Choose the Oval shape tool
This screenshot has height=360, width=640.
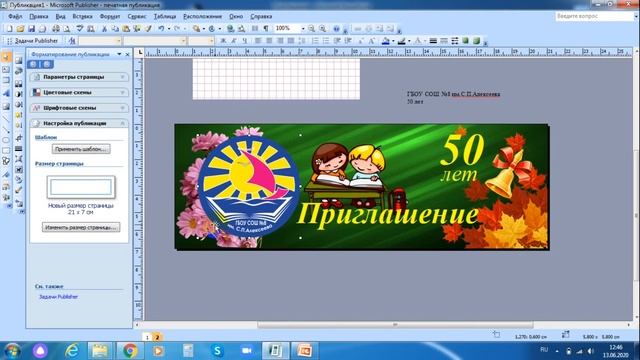pos(6,140)
